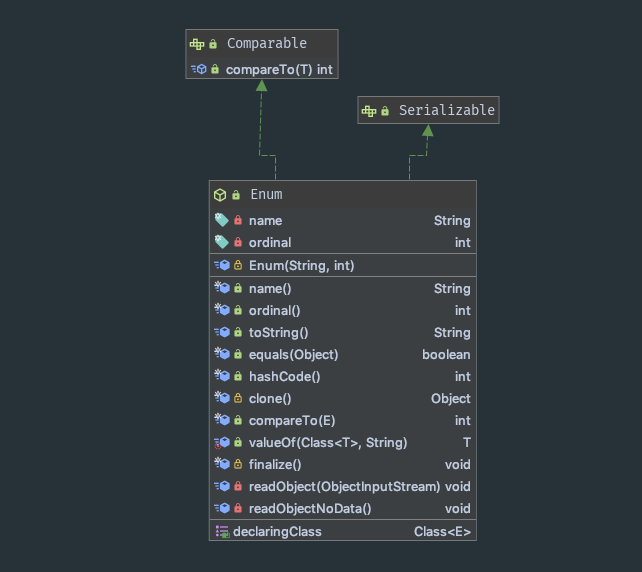The image size is (642, 572).
Task: Click the green lock beside Serializable
Action: click(385, 111)
